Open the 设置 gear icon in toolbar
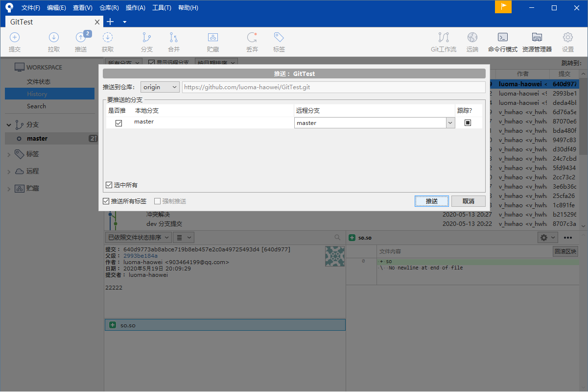 coord(568,37)
